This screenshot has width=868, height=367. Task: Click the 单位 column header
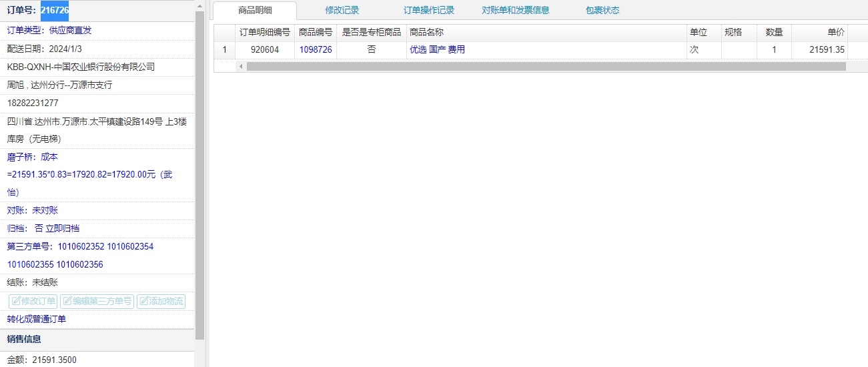(x=704, y=32)
